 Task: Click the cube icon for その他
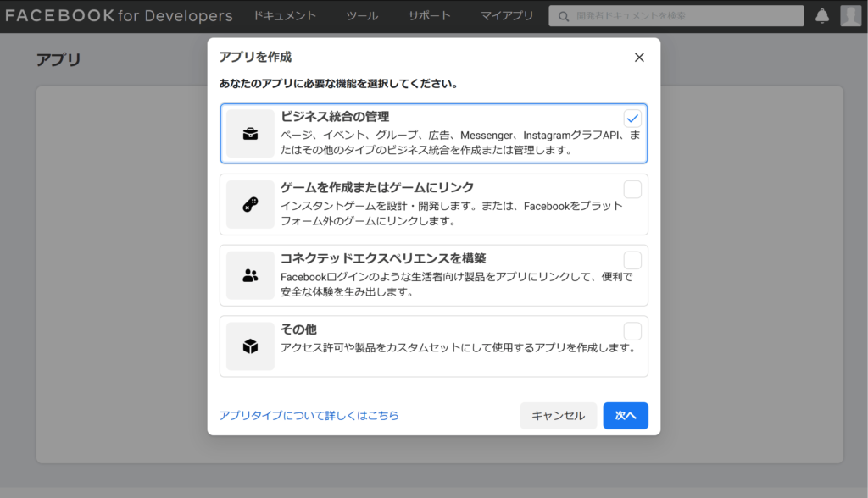(x=250, y=346)
